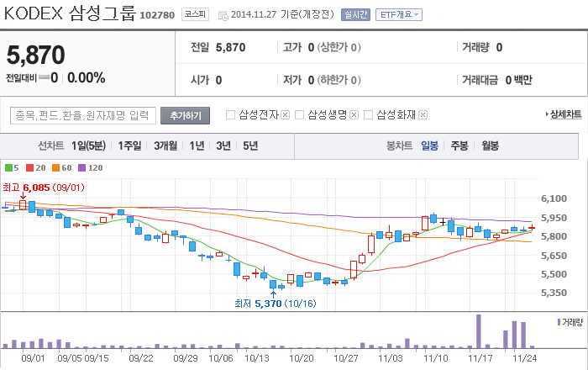This screenshot has height=370, width=588.
Task: Click the 실시간 button
Action: [355, 14]
